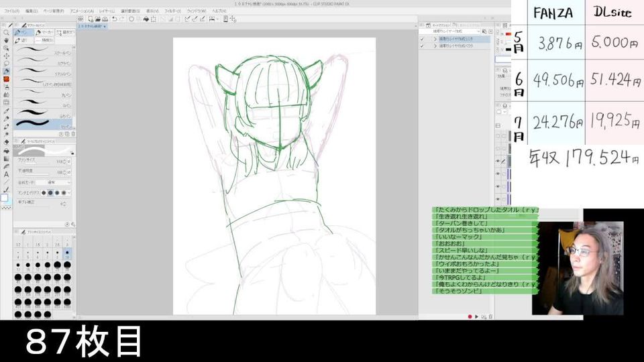Select the マーカー sub tool group

45,32
